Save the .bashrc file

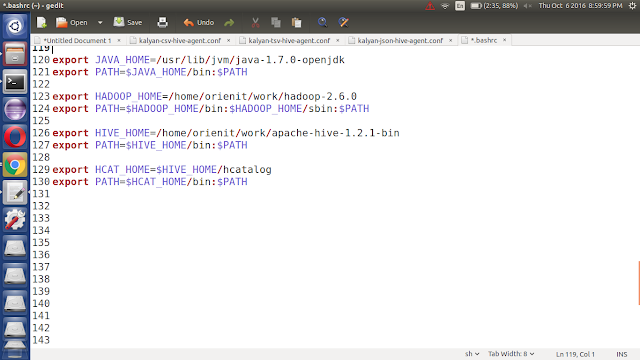pos(128,22)
